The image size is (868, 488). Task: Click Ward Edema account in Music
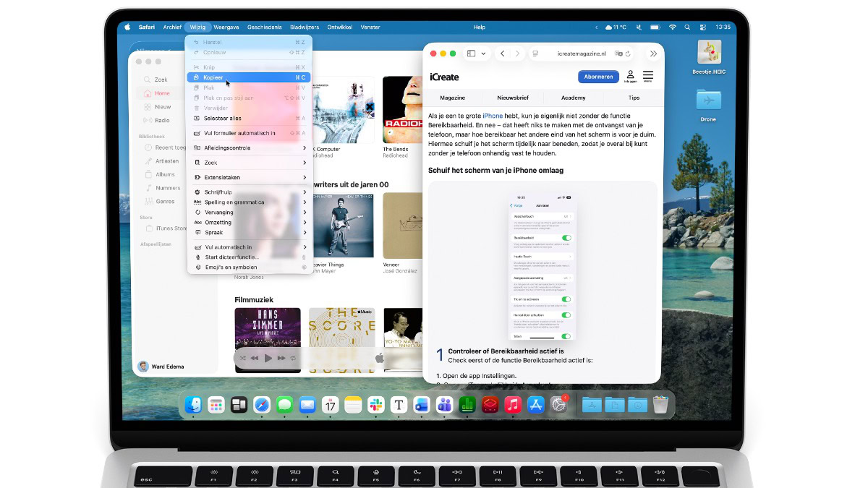[x=161, y=367]
